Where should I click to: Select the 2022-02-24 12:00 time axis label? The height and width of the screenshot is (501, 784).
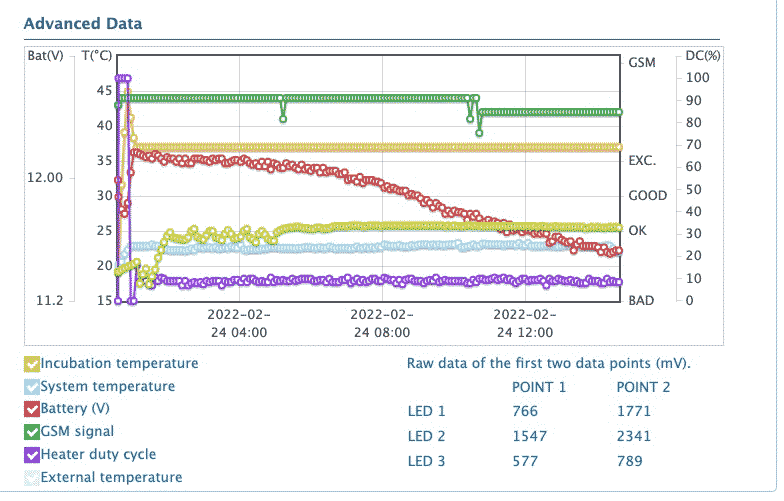[x=526, y=323]
